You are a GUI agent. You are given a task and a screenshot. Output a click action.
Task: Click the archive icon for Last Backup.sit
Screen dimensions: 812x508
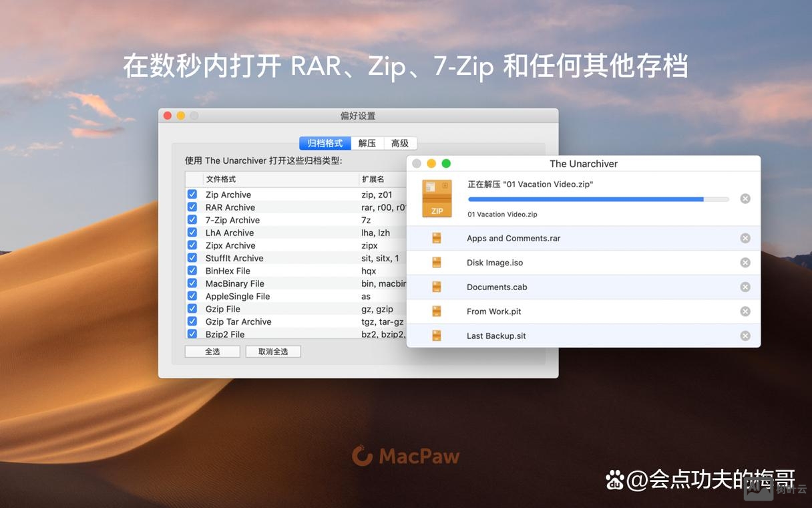[436, 336]
